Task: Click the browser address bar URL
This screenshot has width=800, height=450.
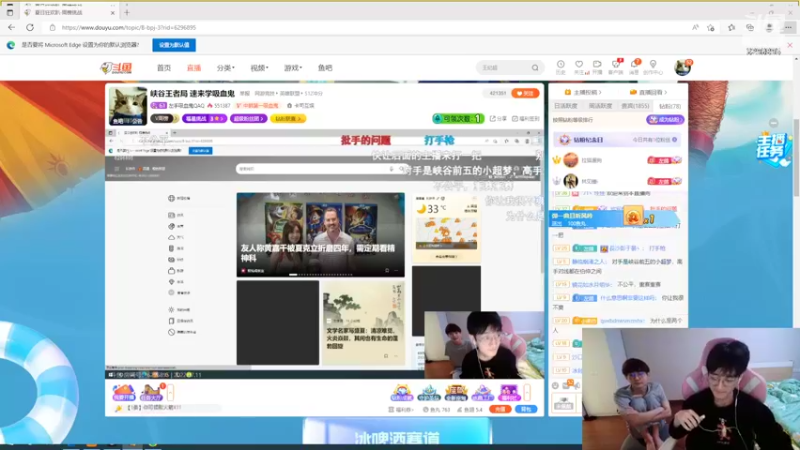Action: pyautogui.click(x=129, y=28)
